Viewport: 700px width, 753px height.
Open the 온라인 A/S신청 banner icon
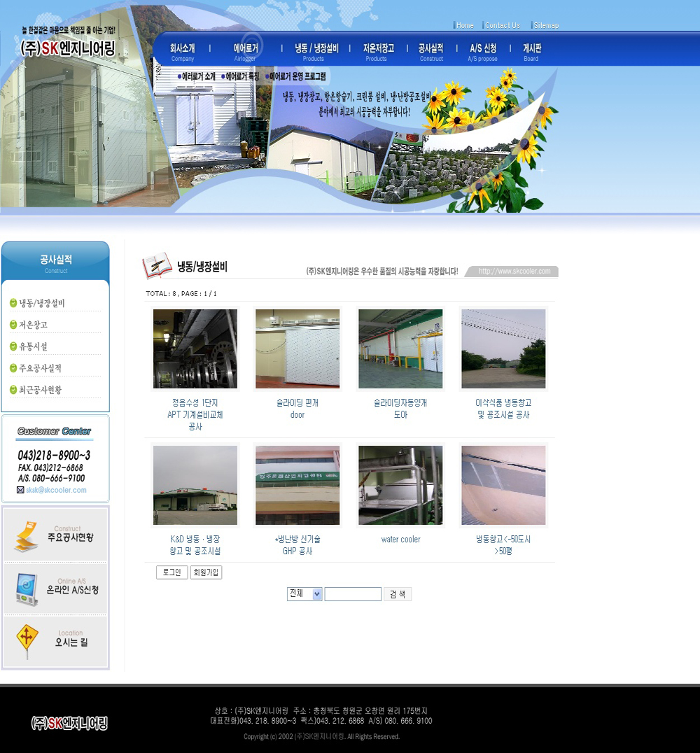[x=27, y=589]
